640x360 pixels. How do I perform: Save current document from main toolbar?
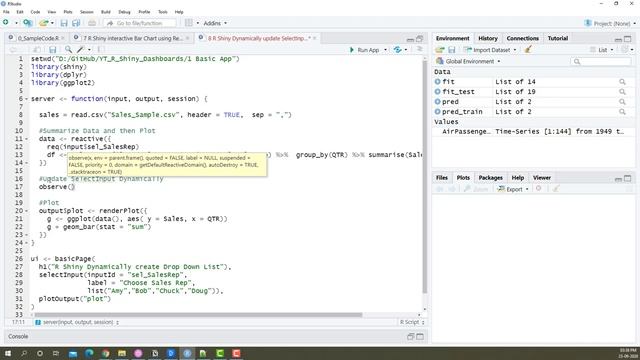(64, 23)
